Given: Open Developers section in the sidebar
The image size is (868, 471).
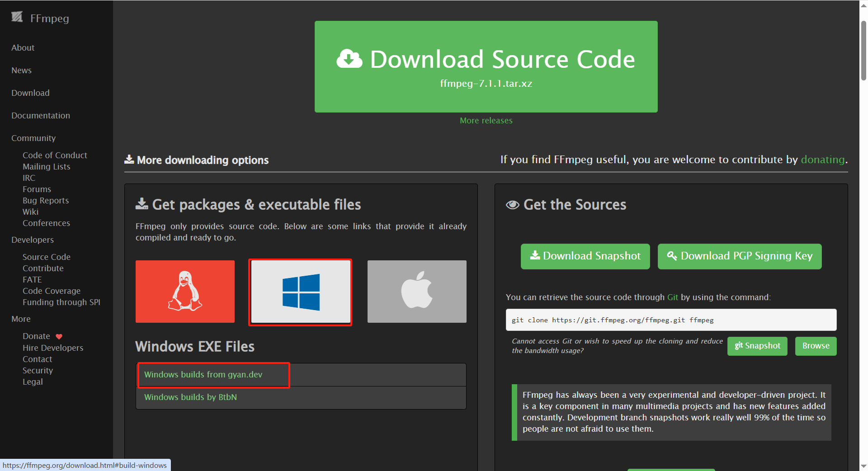Looking at the screenshot, I should click(x=33, y=240).
